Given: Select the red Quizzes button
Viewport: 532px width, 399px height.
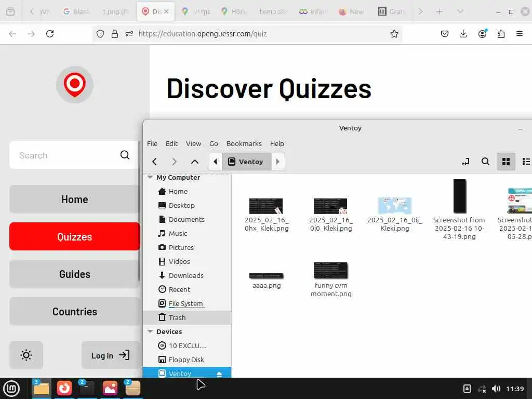Looking at the screenshot, I should 75,236.
